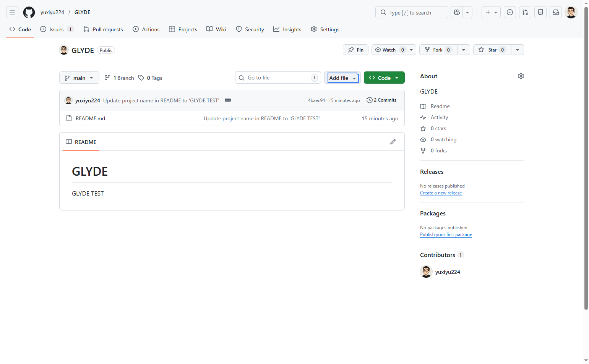Open the hamburger navigation menu
Image resolution: width=589 pixels, height=364 pixels.
12,12
